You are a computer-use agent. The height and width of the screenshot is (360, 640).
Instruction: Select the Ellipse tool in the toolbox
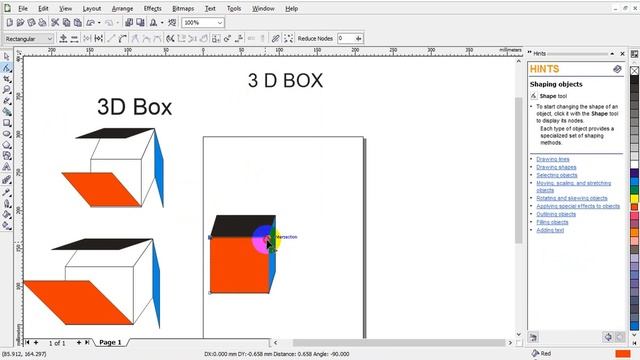pos(7,133)
